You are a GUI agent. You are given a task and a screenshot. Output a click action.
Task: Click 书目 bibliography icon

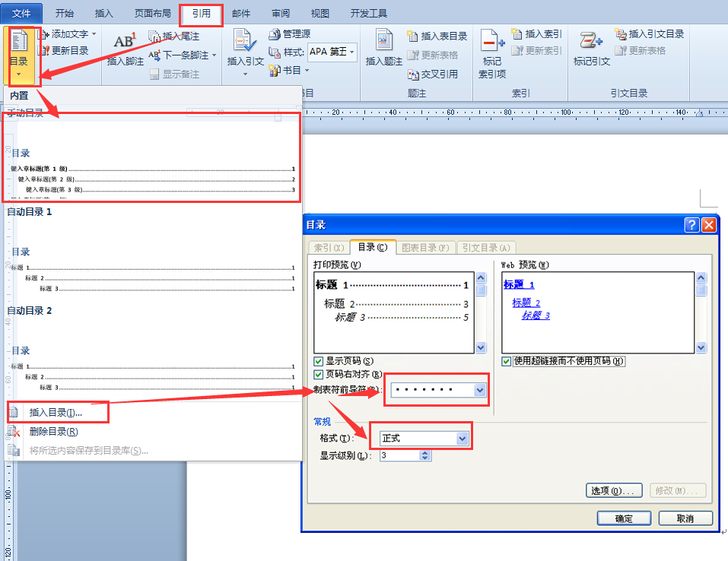coord(275,71)
